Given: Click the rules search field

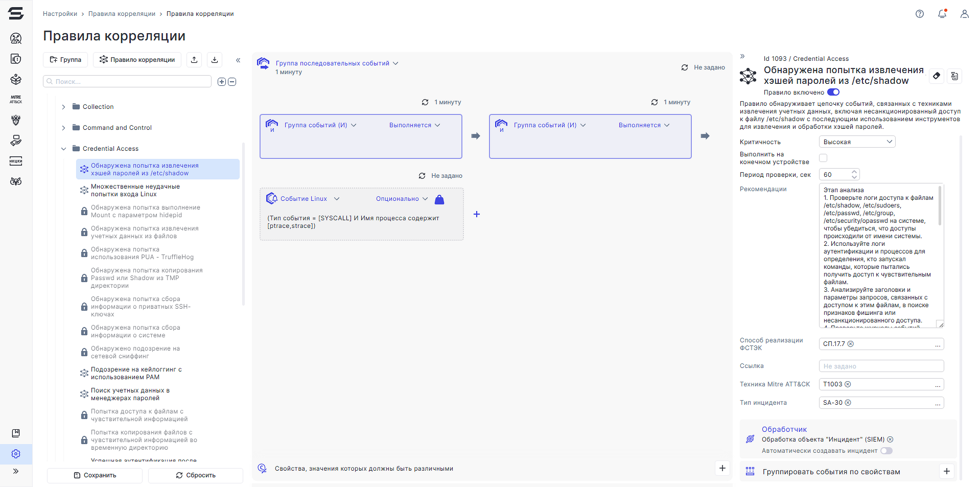Looking at the screenshot, I should [128, 82].
